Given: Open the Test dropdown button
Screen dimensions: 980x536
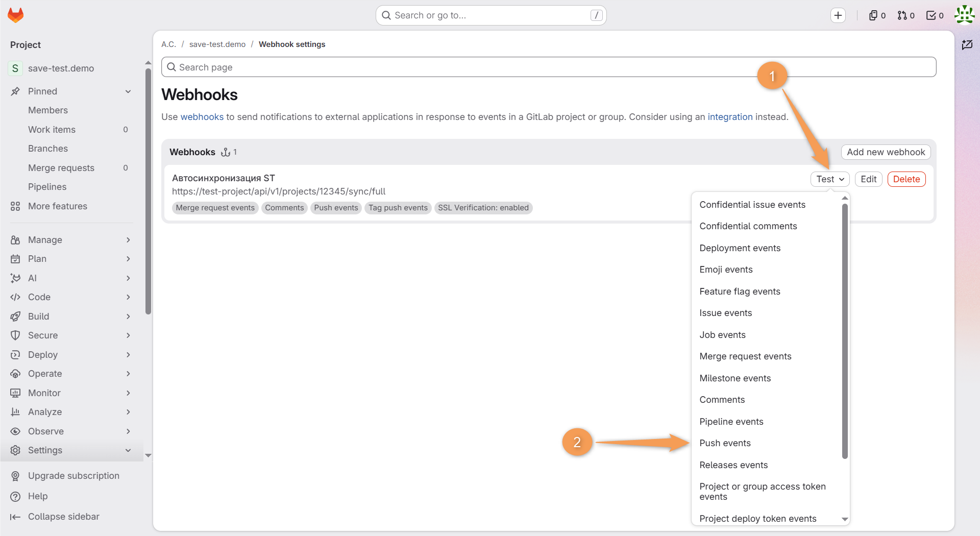Looking at the screenshot, I should click(x=829, y=179).
